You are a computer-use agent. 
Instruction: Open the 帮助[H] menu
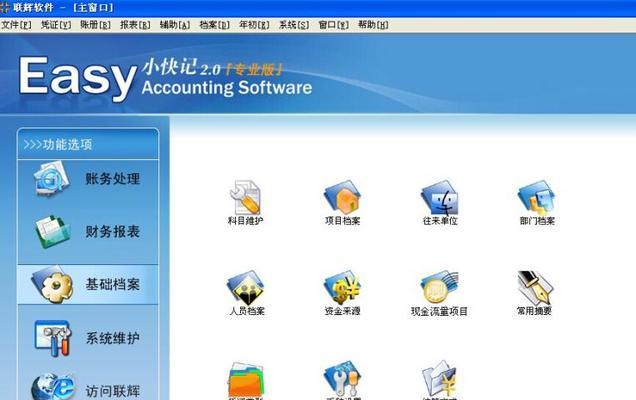tap(373, 25)
